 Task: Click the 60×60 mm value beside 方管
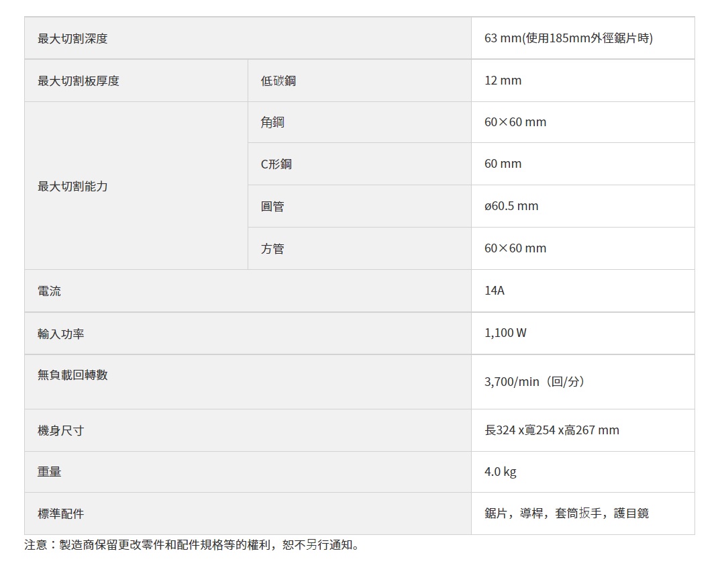515,248
